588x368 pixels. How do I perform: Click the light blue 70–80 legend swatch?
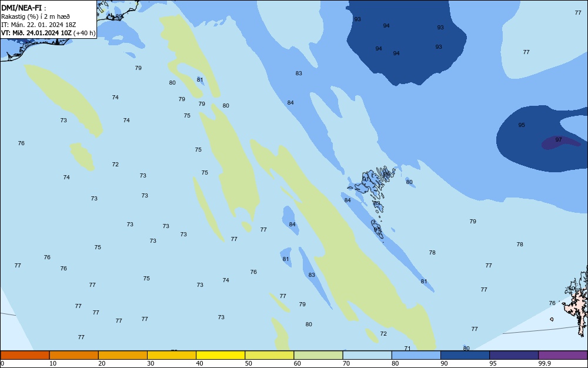click(367, 355)
